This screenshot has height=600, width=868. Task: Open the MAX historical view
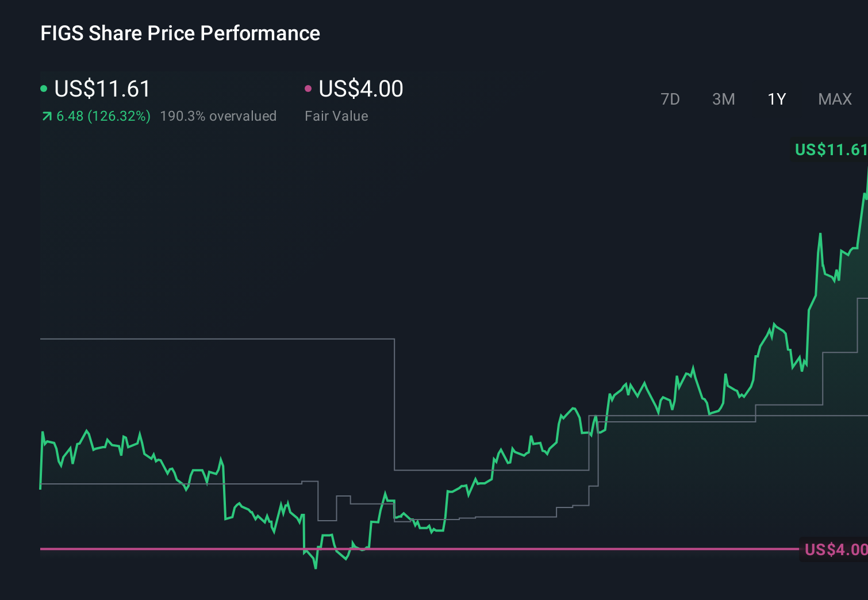[835, 99]
